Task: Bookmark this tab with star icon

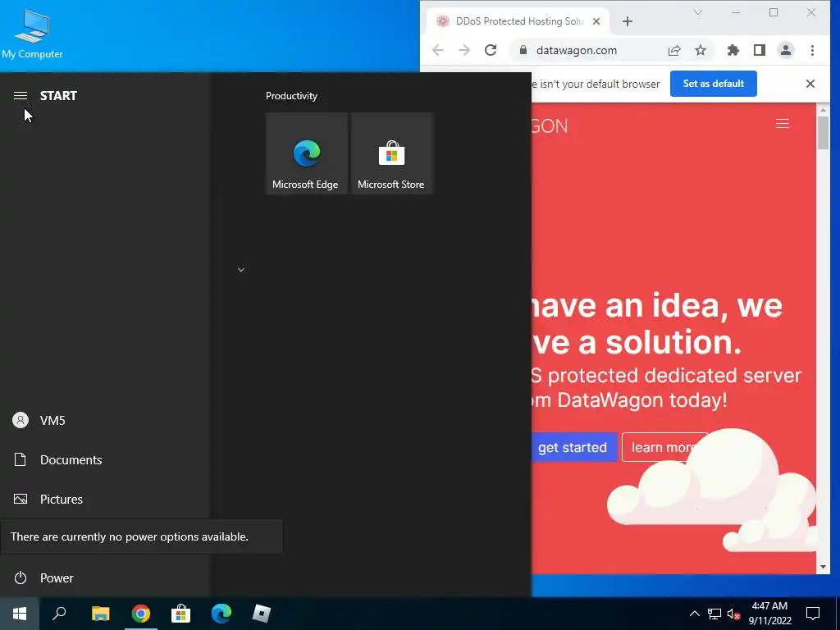Action: (701, 50)
